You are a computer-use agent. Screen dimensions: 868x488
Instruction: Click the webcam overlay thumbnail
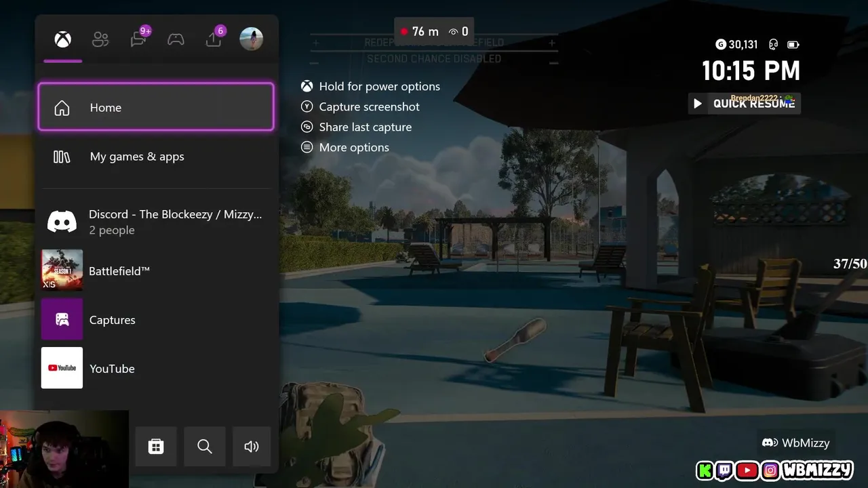64,449
